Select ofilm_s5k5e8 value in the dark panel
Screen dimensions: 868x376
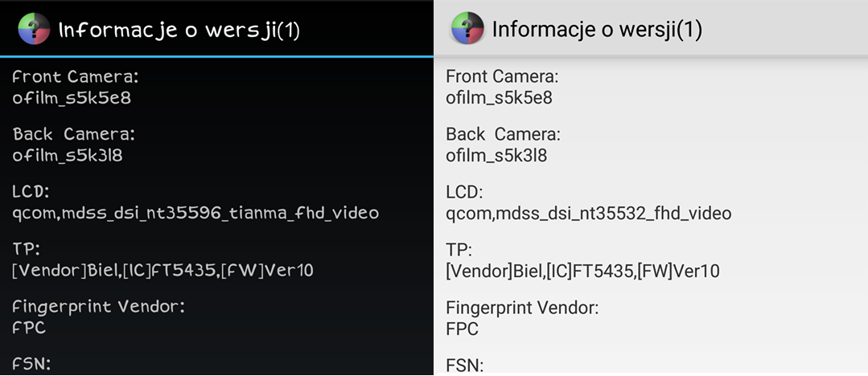pos(72,98)
